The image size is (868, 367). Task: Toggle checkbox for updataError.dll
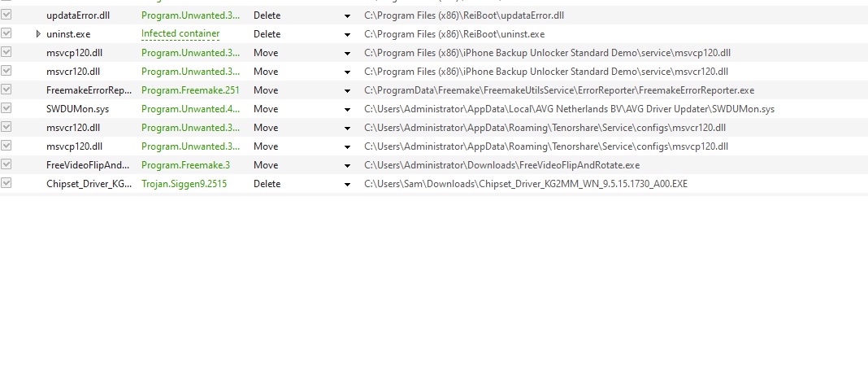[7, 15]
